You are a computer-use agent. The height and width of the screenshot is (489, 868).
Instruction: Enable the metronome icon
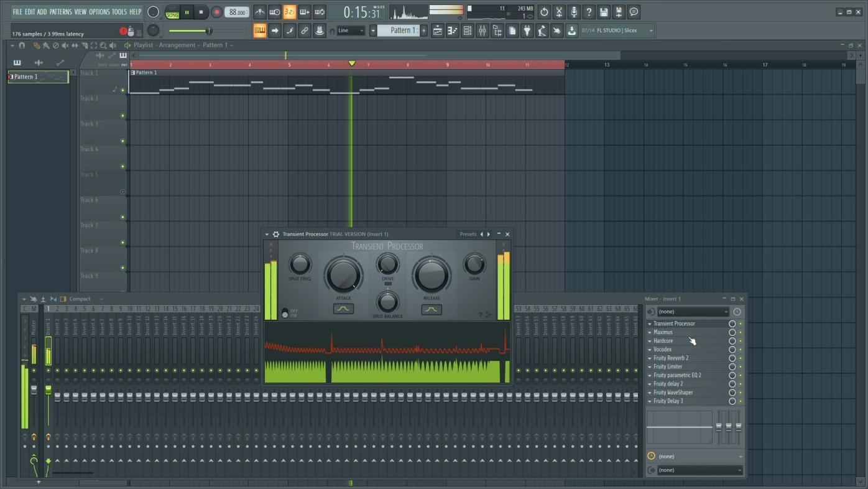(260, 12)
